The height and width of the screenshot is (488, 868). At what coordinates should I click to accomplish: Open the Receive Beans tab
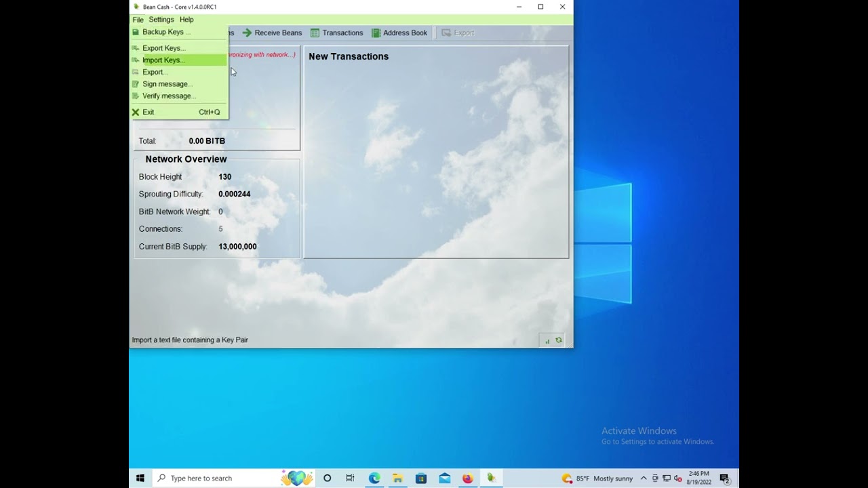272,33
